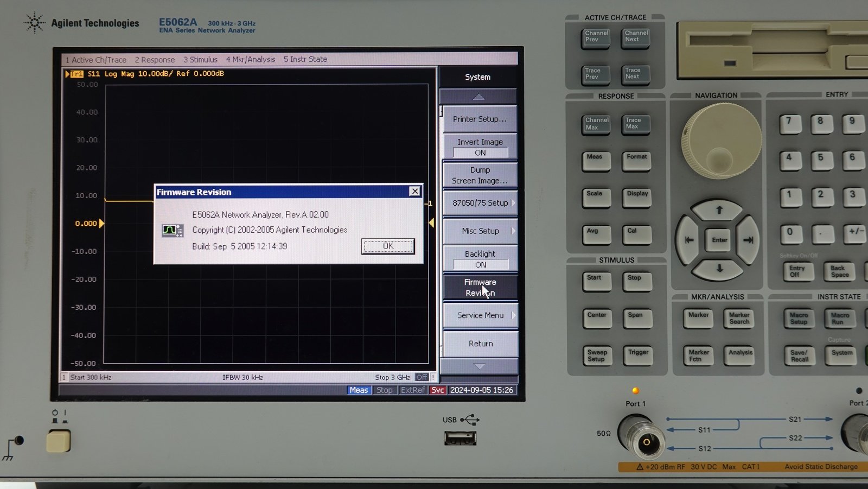
Task: Click the ExtRef status indicator
Action: 413,390
